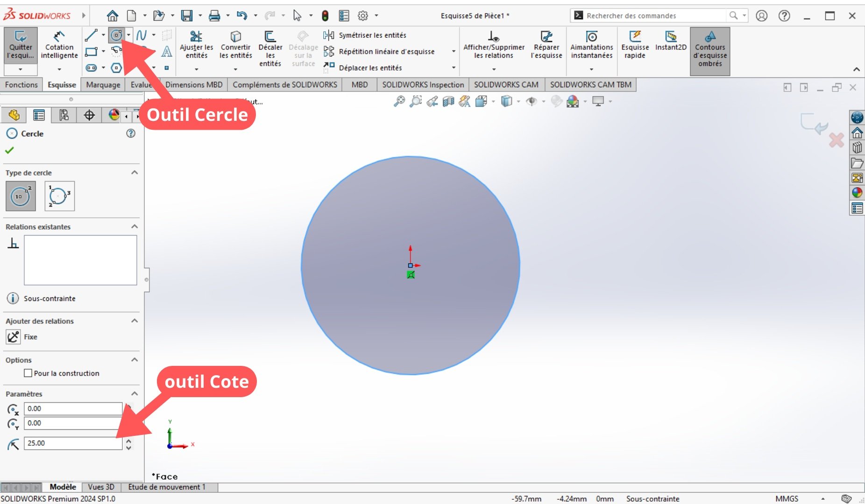Click Répétition linéaire d'esquisse
The image size is (865, 504).
[379, 51]
